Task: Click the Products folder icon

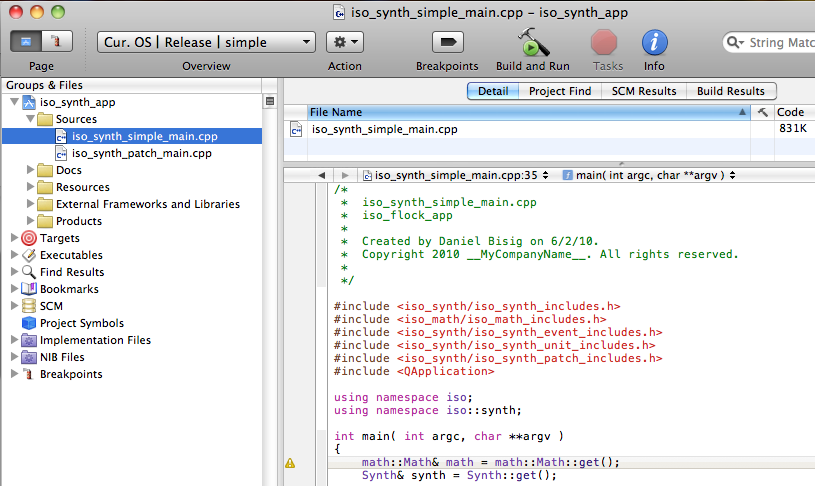Action: [45, 221]
